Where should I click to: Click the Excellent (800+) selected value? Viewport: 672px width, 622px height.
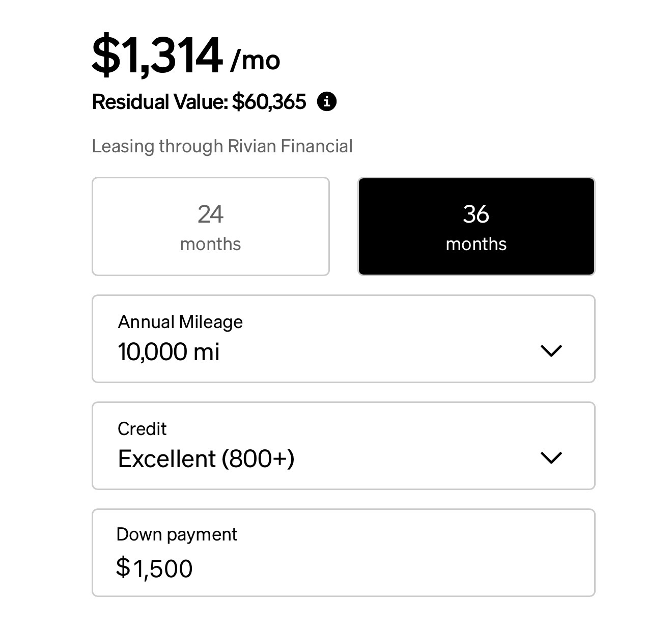[x=206, y=459]
